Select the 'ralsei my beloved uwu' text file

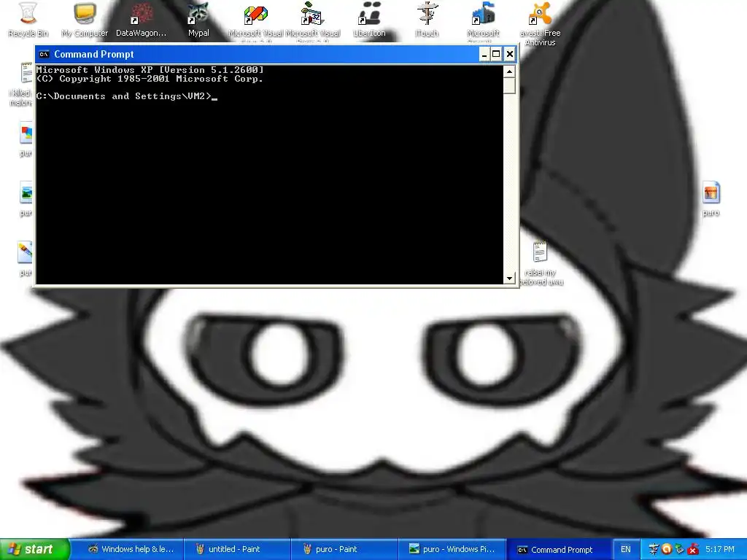click(x=541, y=263)
